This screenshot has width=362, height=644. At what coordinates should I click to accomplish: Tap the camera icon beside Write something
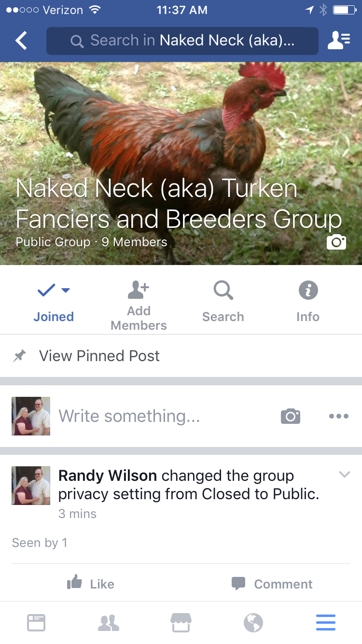(291, 416)
